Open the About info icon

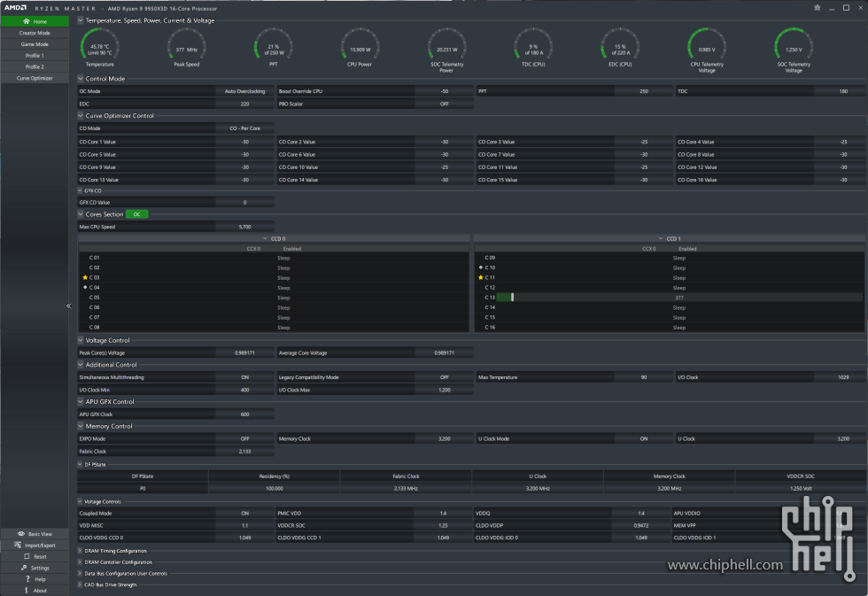[26, 591]
